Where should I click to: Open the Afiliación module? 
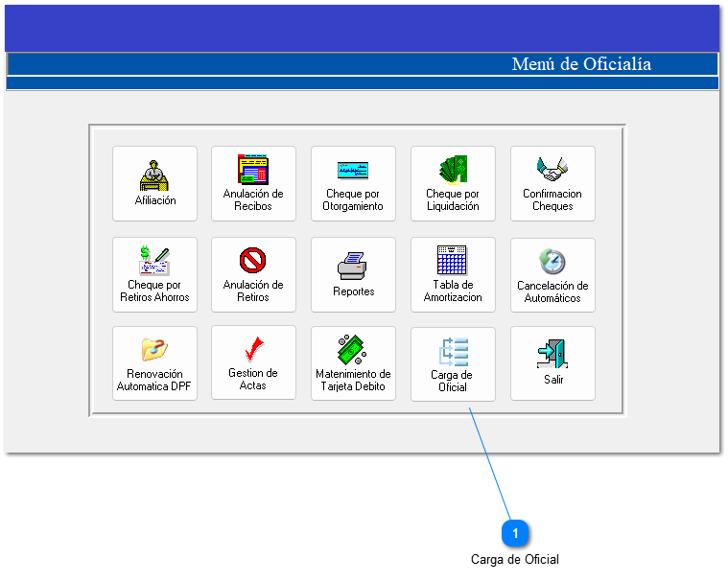point(154,182)
